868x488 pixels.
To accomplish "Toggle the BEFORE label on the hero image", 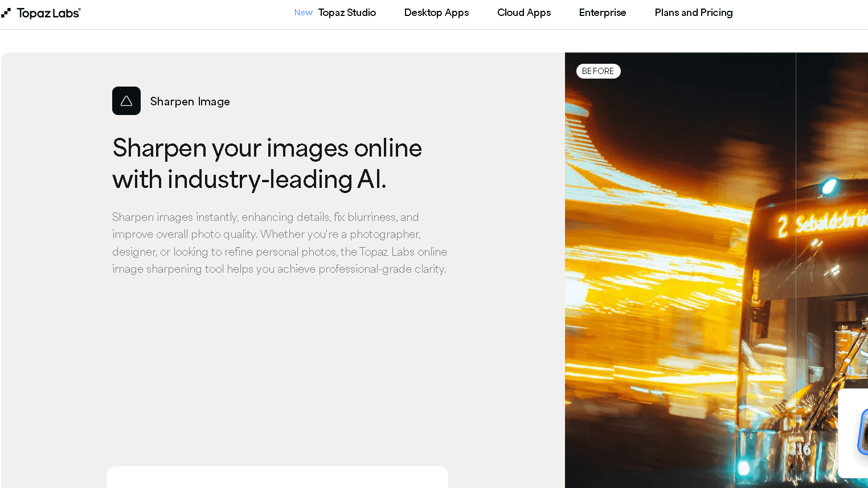I will click(x=598, y=71).
